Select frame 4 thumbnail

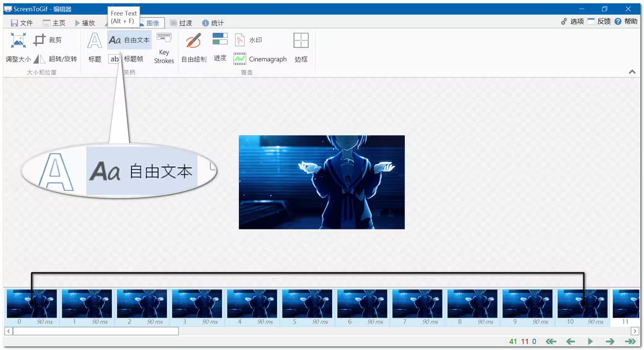click(252, 307)
